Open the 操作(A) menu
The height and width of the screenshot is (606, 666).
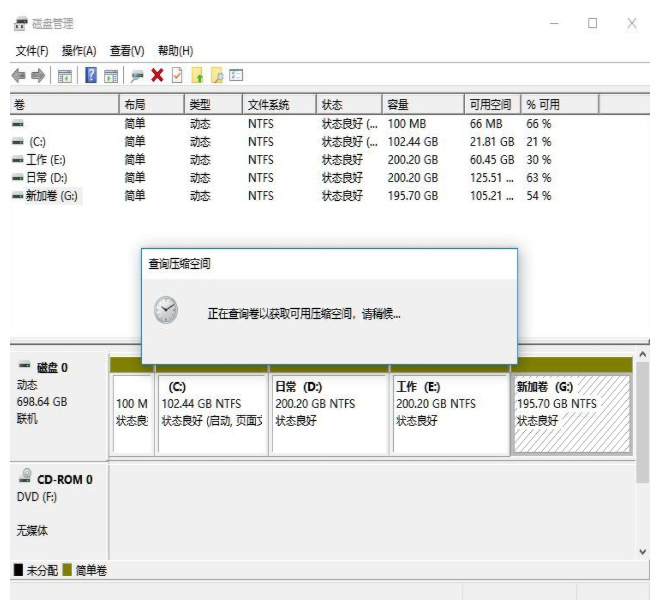click(x=79, y=51)
